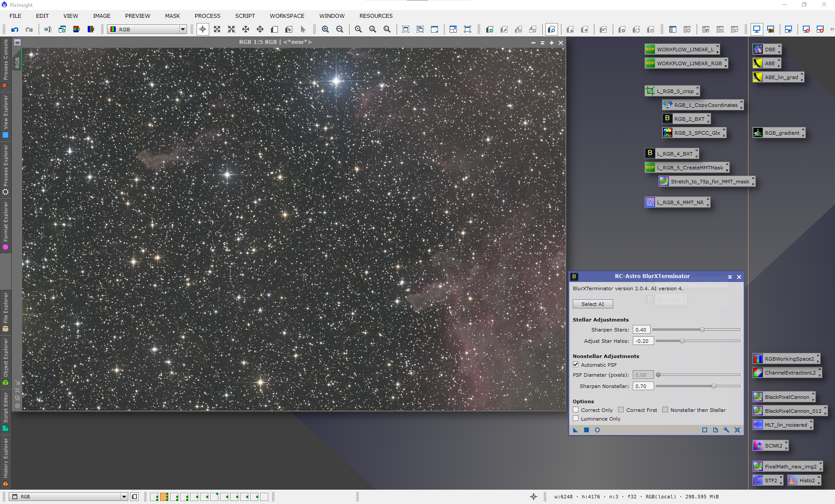This screenshot has width=835, height=504.
Task: Click the Reset icon in BlurXTerminator
Action: 738,430
